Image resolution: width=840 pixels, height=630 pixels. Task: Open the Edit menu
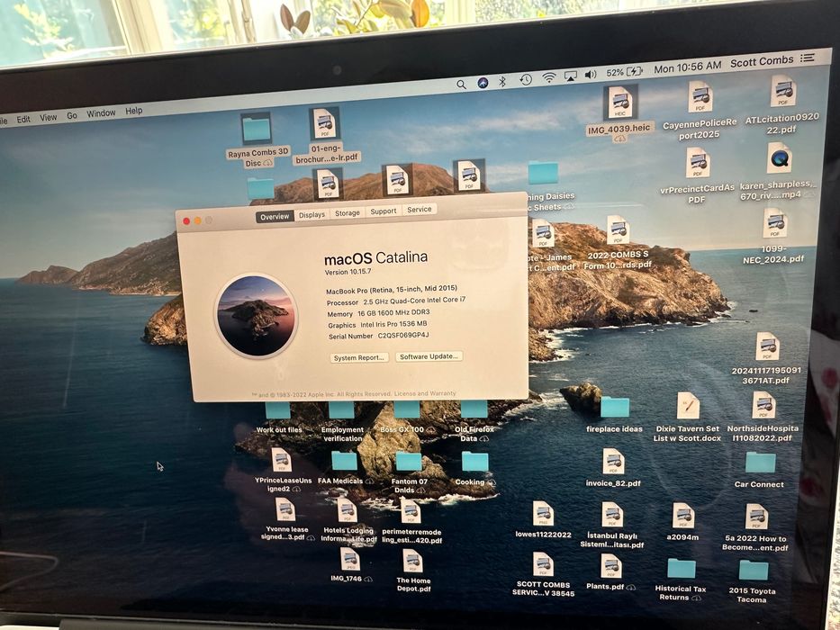[x=23, y=120]
